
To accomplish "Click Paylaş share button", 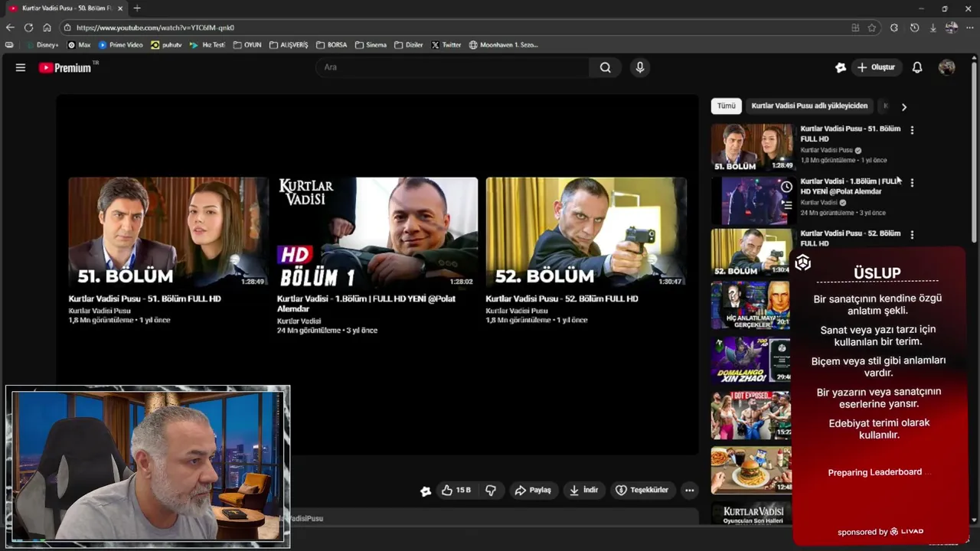I will pyautogui.click(x=533, y=491).
